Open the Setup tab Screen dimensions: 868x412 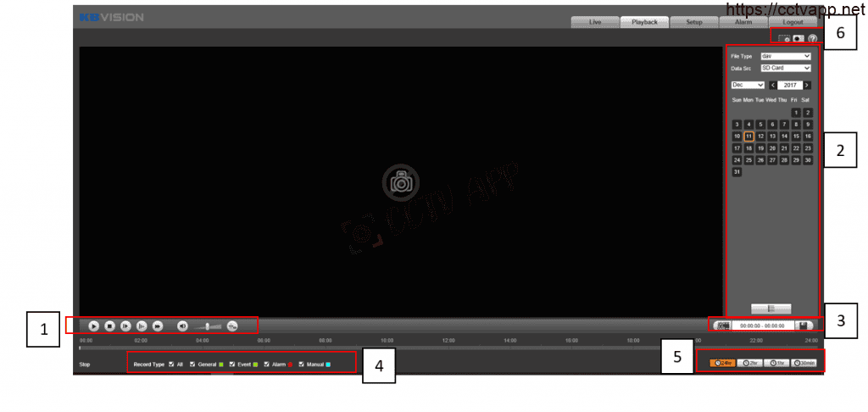tap(694, 22)
